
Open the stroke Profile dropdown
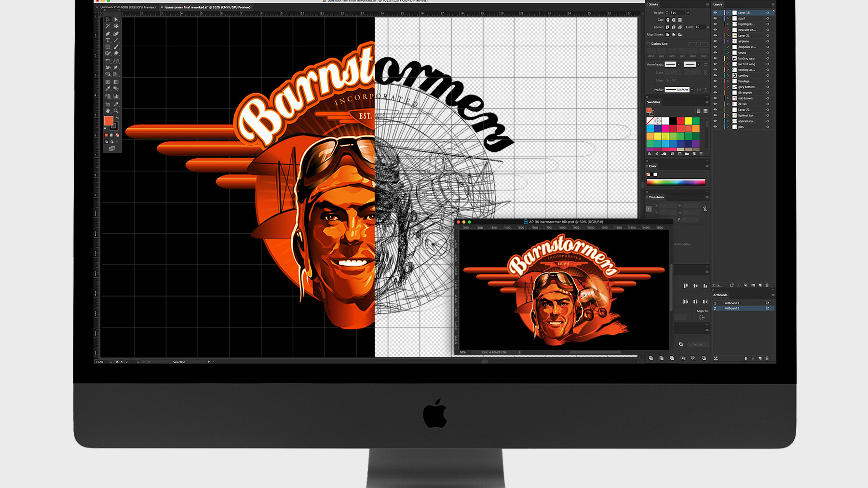point(692,90)
